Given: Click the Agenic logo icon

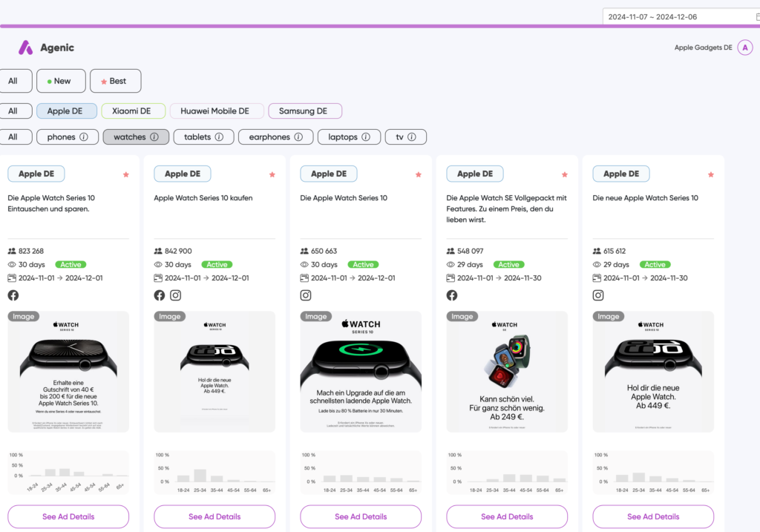Looking at the screenshot, I should click(26, 47).
